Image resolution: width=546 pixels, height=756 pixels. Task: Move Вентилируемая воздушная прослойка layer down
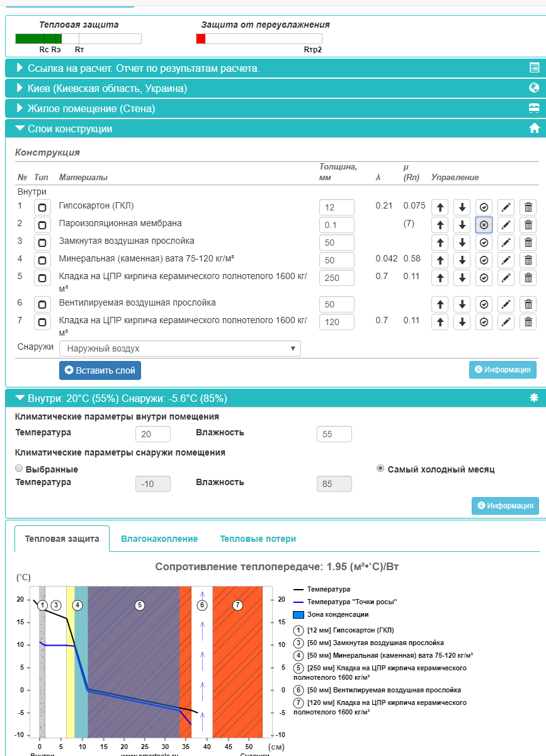click(462, 304)
